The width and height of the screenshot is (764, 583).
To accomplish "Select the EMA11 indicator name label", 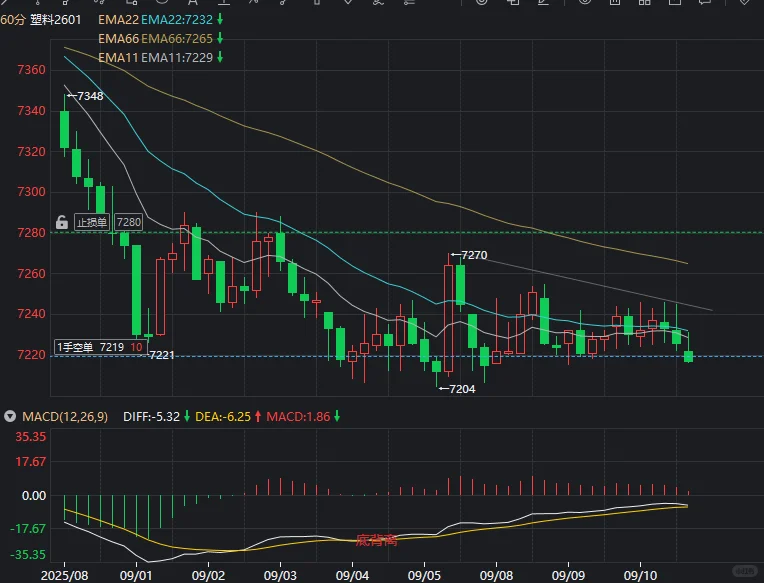I will (118, 57).
